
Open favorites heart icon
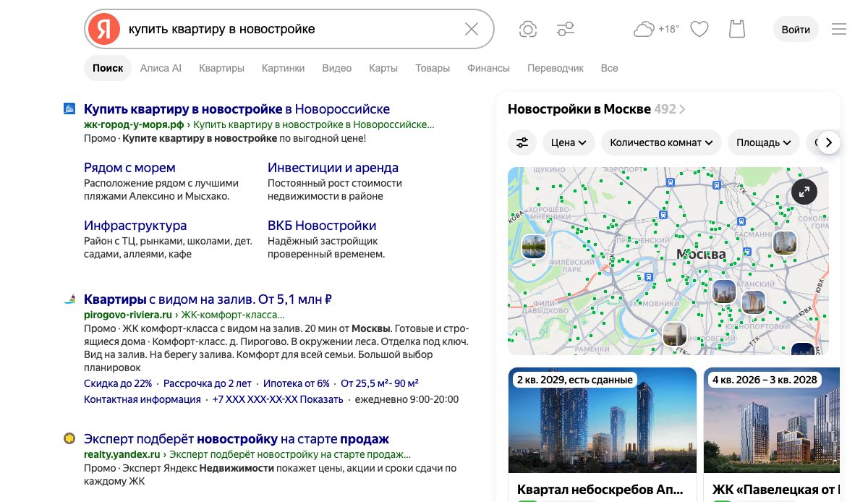pyautogui.click(x=699, y=29)
